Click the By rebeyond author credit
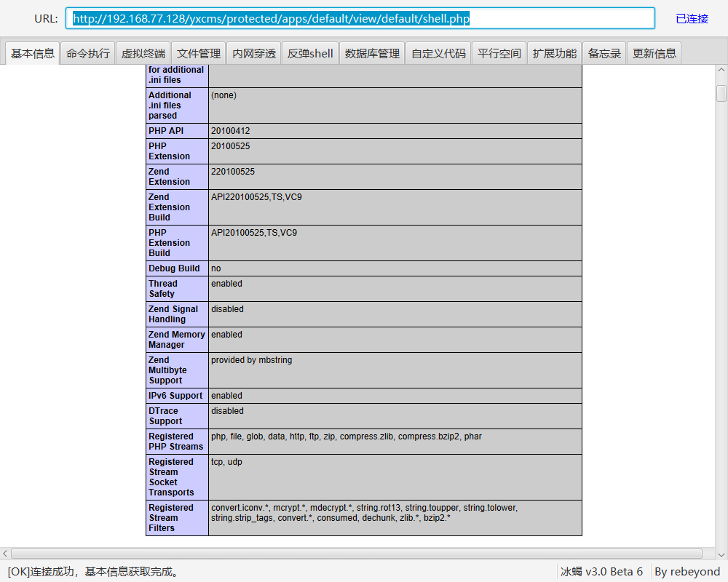 [687, 572]
